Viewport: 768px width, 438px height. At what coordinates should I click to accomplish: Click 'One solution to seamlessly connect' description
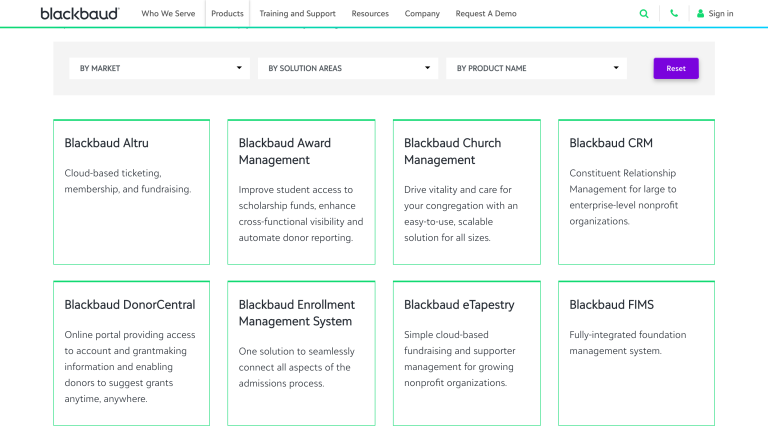[296, 367]
